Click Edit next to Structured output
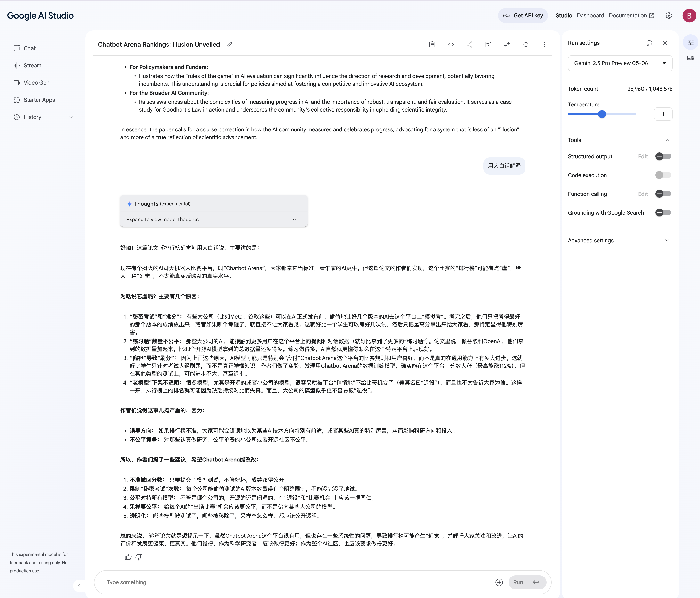 (x=643, y=156)
